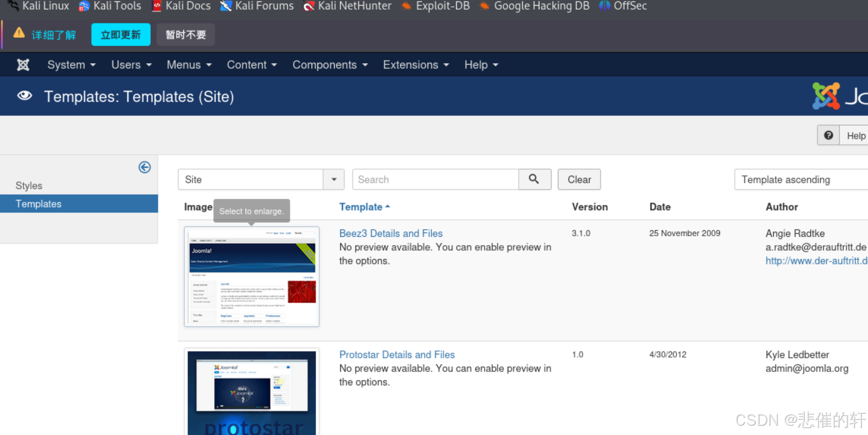
Task: Open the Menus menu
Action: [189, 65]
